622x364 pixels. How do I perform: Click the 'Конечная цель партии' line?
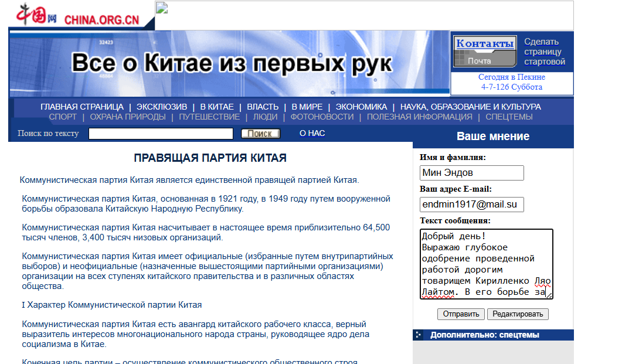click(189, 361)
